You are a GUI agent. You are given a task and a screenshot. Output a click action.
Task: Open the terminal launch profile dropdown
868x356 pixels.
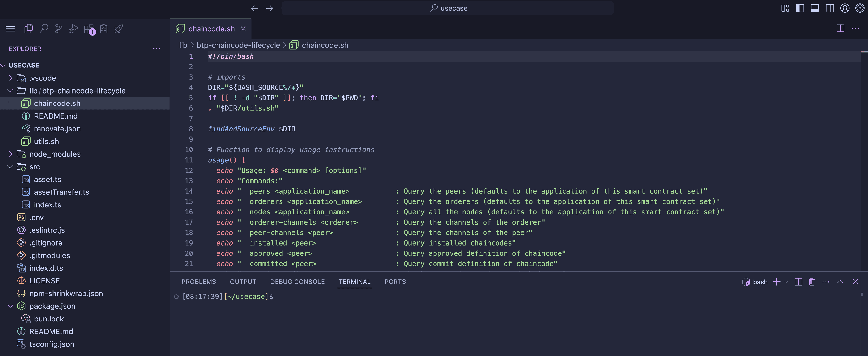(786, 282)
